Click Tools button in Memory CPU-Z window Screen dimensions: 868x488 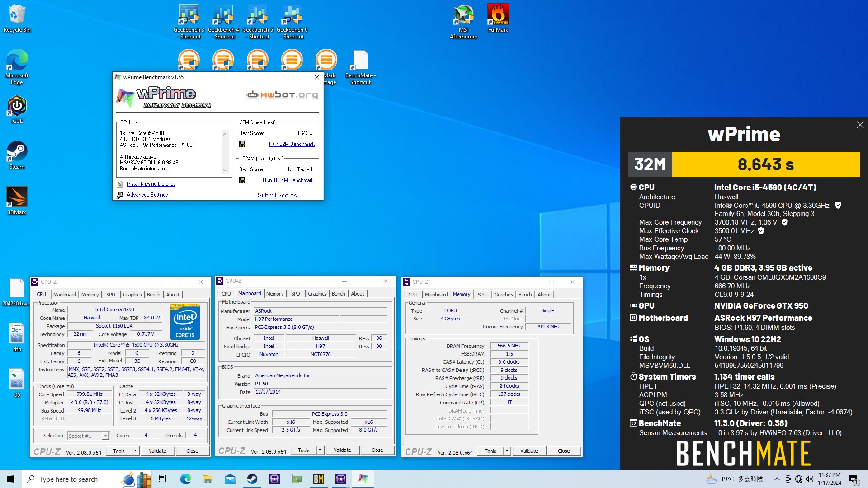pos(491,451)
